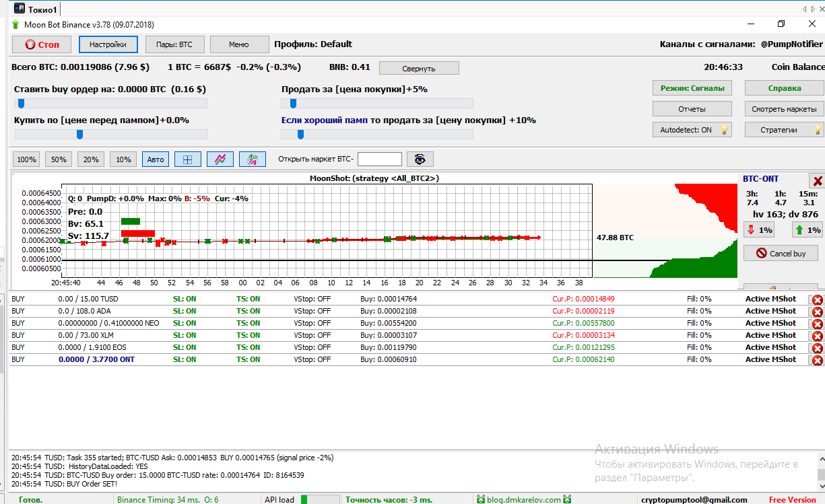Toggle the grid crosshair chart button
825x504 pixels.
(x=188, y=159)
